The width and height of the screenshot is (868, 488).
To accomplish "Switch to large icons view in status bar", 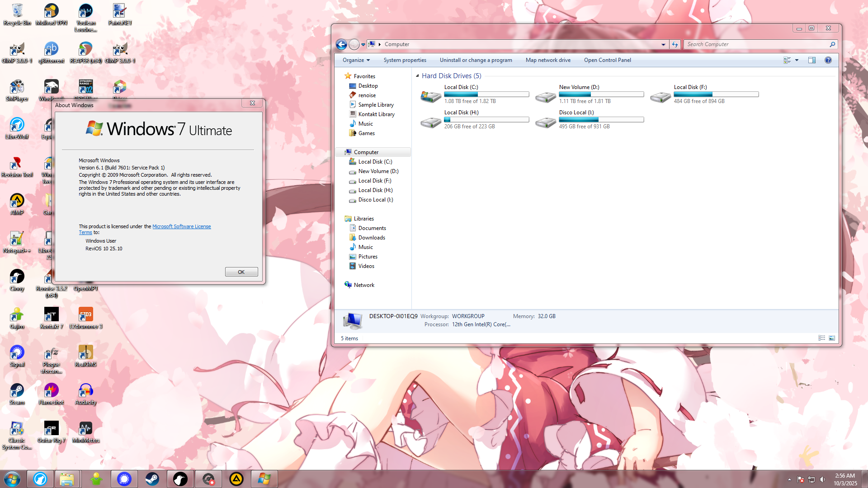I will [x=832, y=338].
